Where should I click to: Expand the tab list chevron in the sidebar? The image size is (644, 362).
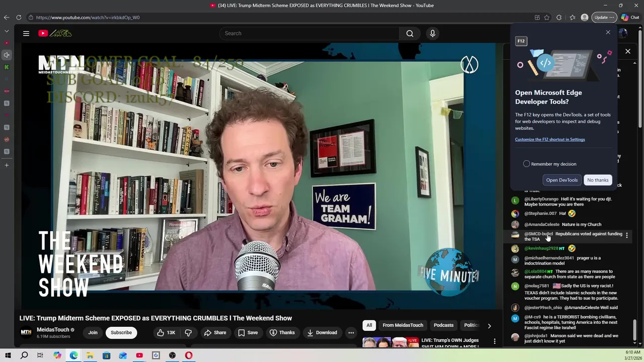7,31
